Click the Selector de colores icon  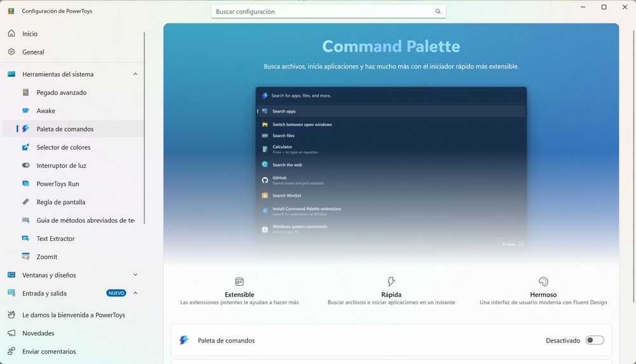pos(25,147)
